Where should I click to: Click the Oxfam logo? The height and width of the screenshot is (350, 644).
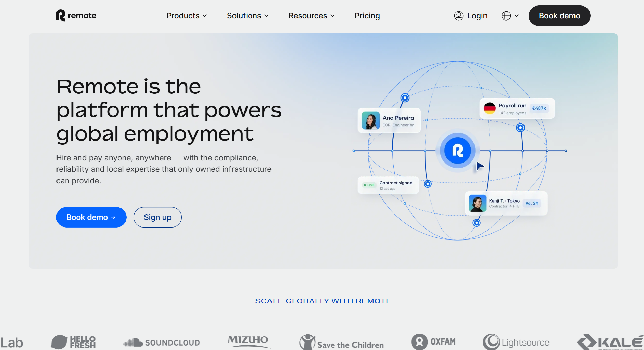[433, 342]
